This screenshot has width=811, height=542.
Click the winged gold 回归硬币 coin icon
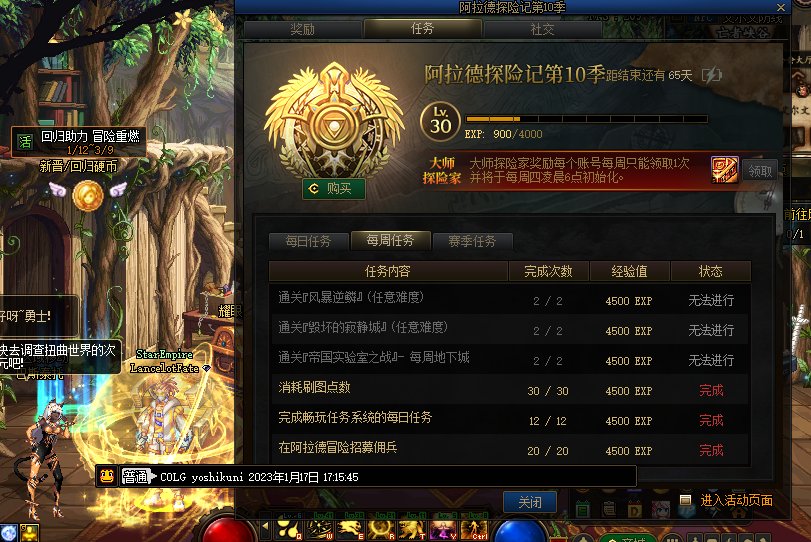[88, 195]
